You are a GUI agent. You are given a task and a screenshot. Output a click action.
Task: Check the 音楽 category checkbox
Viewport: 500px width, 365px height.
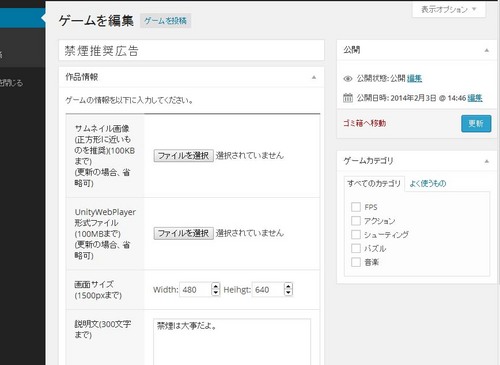(356, 262)
